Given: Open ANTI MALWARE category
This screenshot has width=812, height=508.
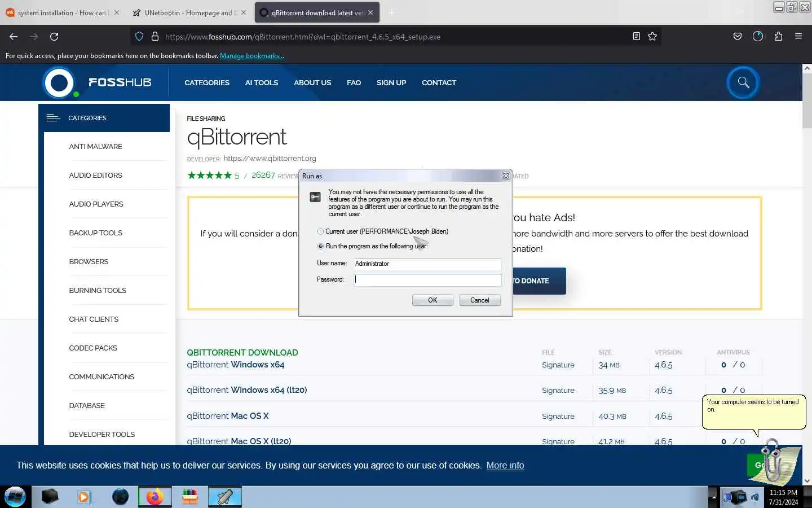Looking at the screenshot, I should tap(95, 146).
